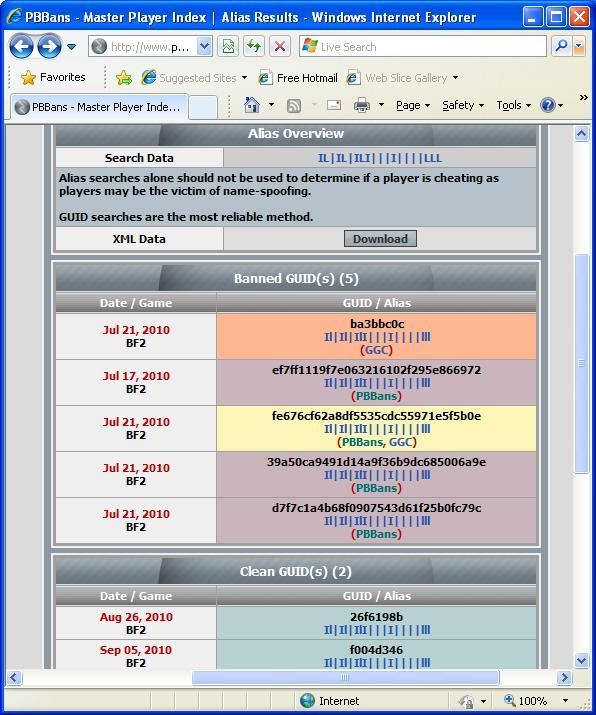
Task: Go forward using the Forward arrow
Action: [49, 47]
